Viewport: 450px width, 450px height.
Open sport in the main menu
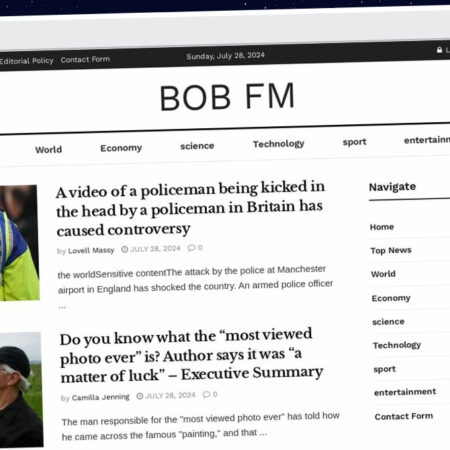click(355, 142)
